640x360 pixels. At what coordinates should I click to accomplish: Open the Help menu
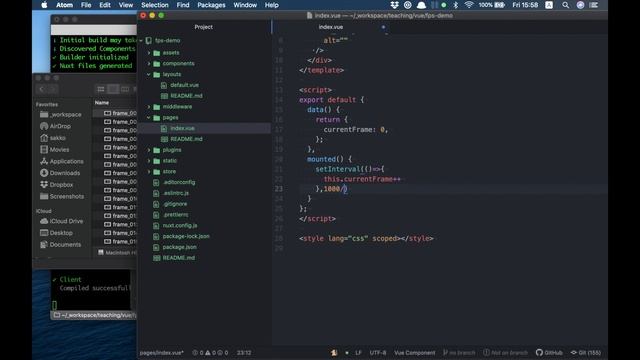(271, 5)
